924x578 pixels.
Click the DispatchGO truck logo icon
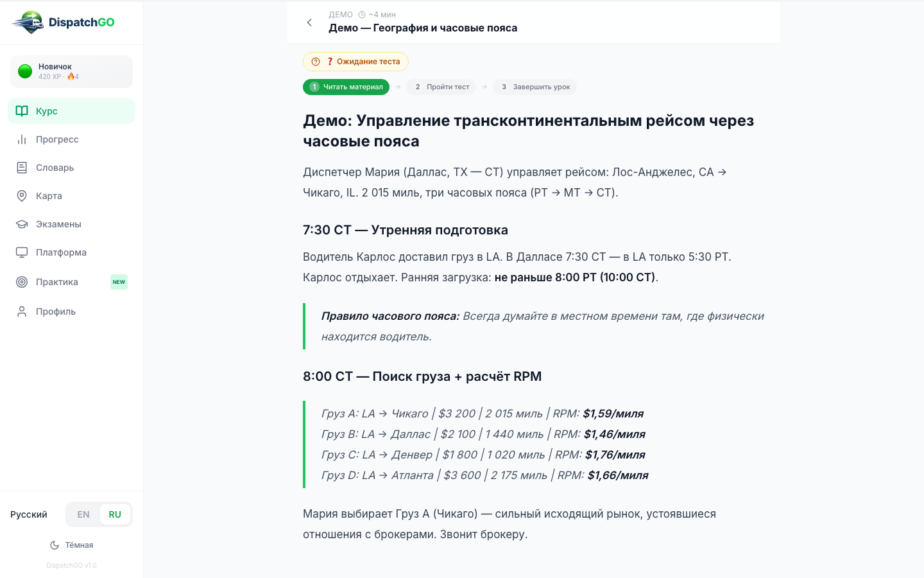(28, 22)
